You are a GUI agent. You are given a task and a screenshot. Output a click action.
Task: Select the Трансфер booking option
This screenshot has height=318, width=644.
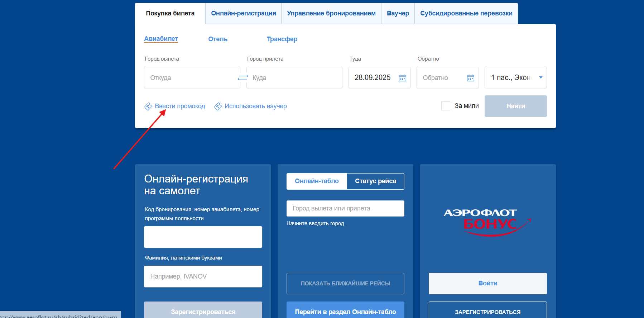282,39
